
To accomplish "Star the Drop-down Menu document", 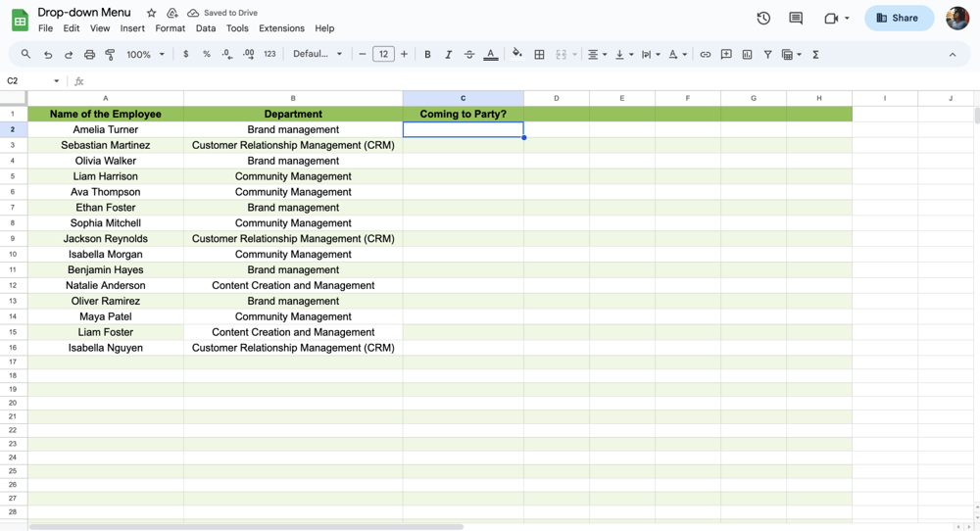I will tap(151, 13).
